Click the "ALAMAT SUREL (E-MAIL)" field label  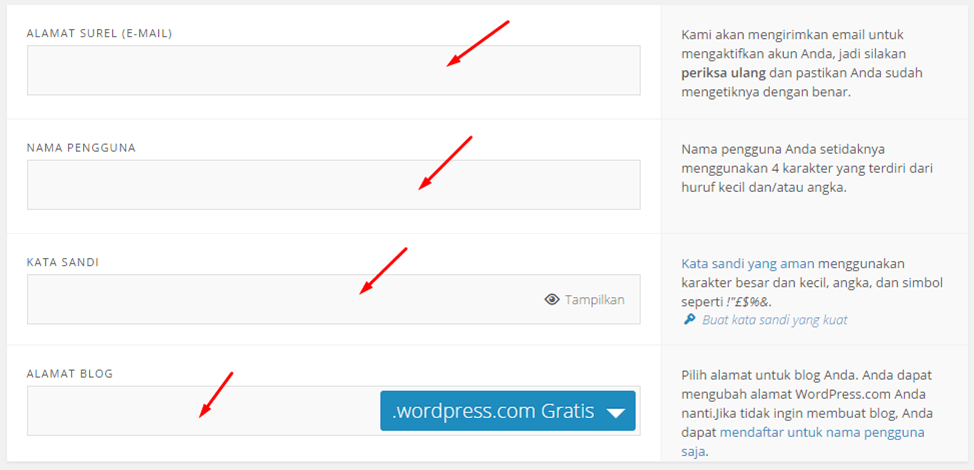pyautogui.click(x=100, y=34)
